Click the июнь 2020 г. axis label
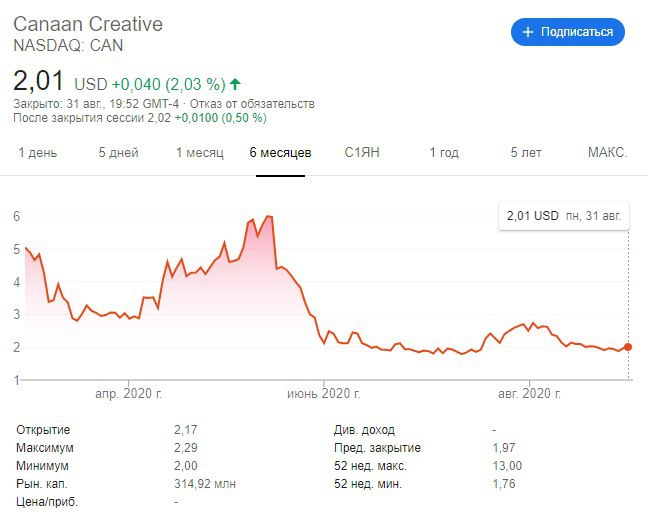Screen dimensions: 648x517 tap(324, 394)
